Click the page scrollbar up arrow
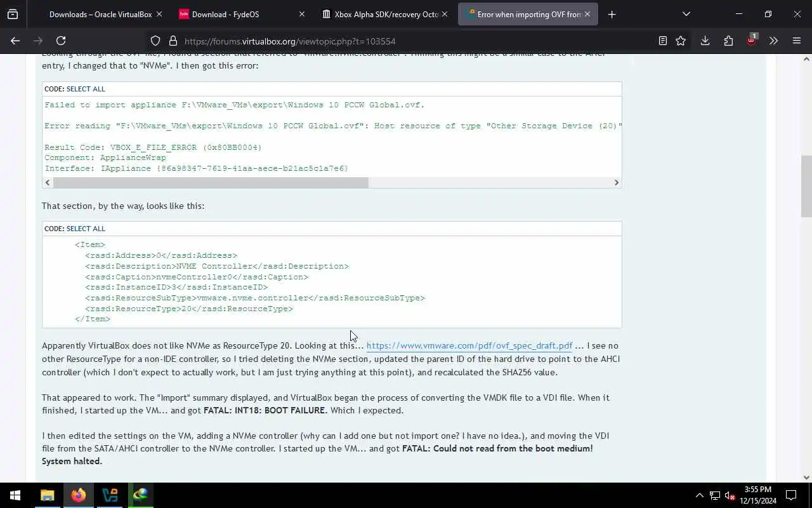Viewport: 812px width, 508px height. [x=806, y=59]
